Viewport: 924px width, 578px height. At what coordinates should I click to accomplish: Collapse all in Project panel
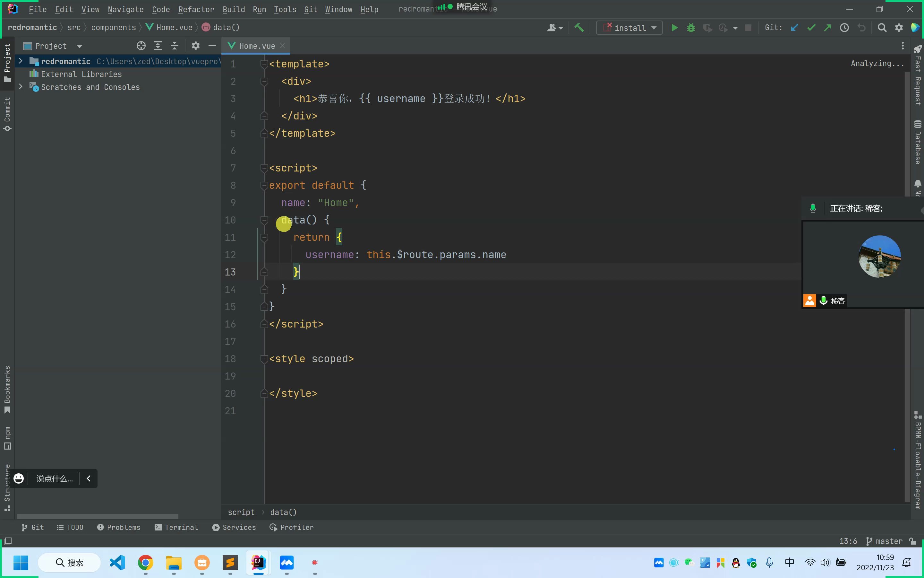(x=175, y=46)
